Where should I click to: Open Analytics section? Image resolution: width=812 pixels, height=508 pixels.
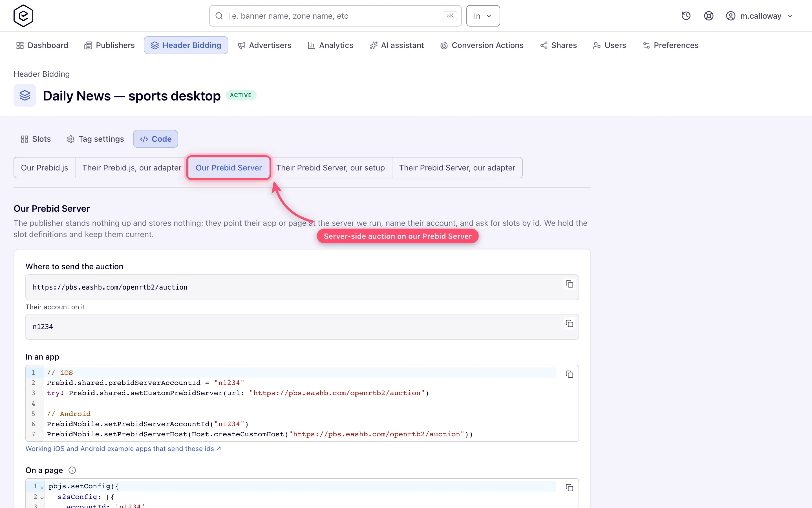click(x=330, y=45)
